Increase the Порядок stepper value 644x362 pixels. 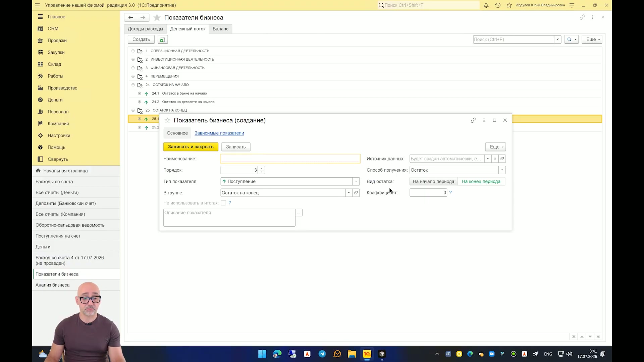coord(261,168)
